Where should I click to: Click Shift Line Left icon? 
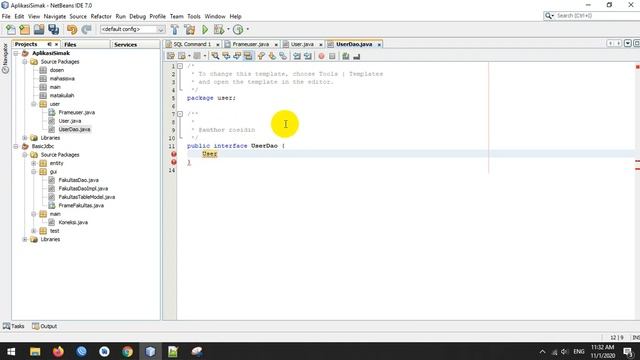(x=297, y=56)
